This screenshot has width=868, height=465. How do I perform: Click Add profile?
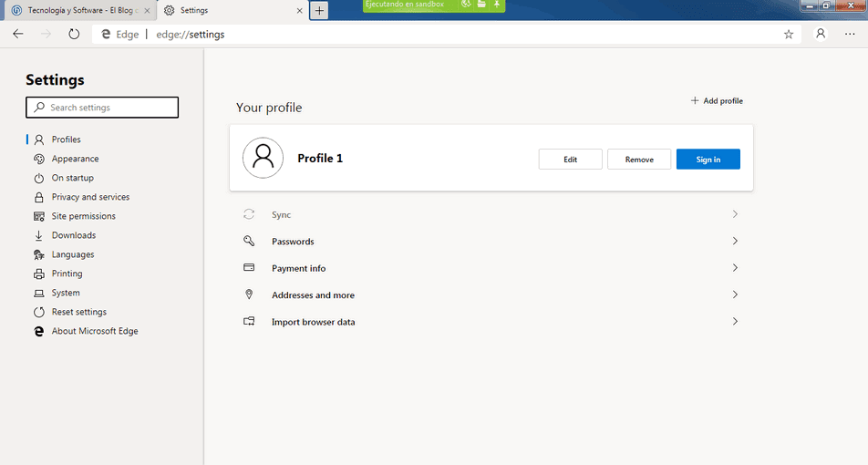[x=717, y=100]
